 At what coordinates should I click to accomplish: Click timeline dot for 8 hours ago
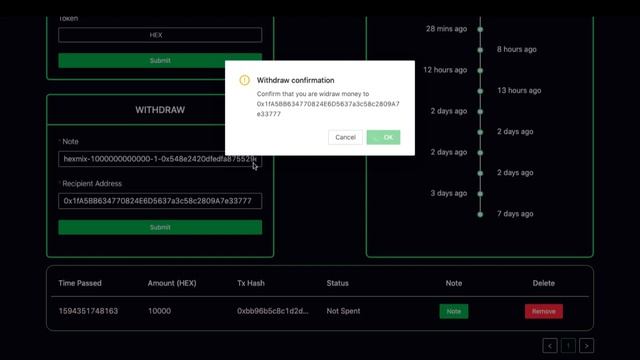(x=480, y=50)
